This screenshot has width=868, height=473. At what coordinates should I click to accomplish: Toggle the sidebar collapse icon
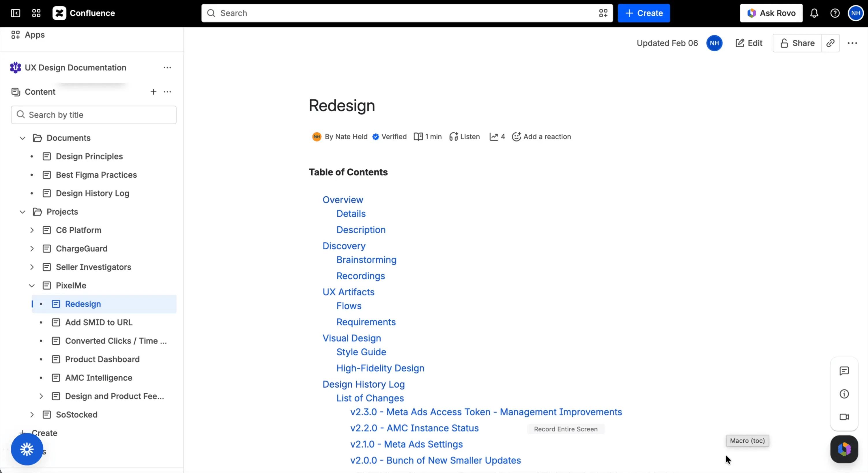click(16, 13)
